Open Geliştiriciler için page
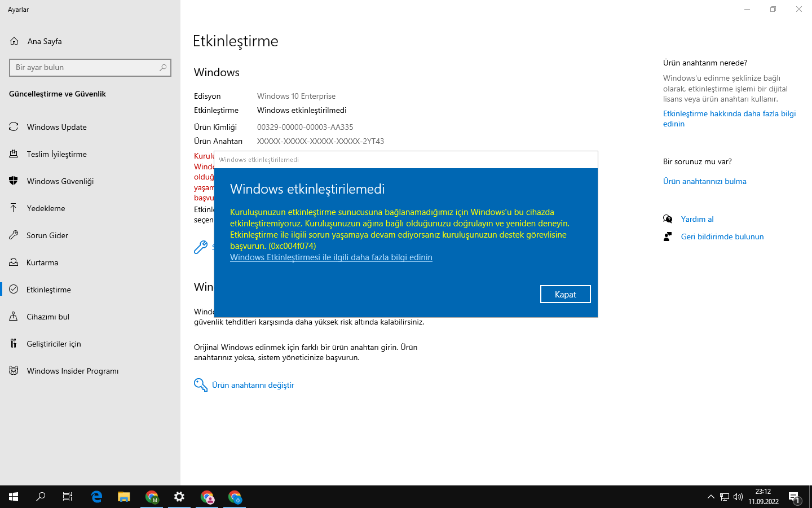This screenshot has width=812, height=508. pyautogui.click(x=54, y=344)
